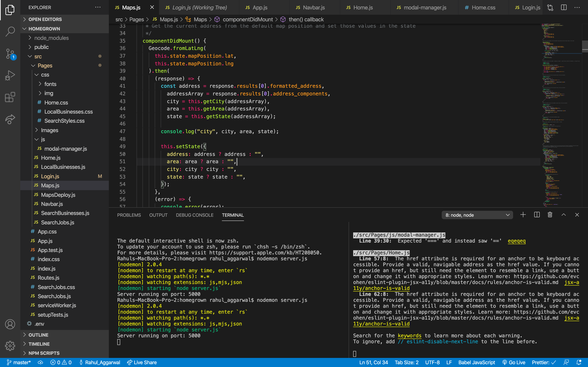The image size is (588, 367).
Task: Expand the OUTLINE section
Action: pyautogui.click(x=38, y=335)
